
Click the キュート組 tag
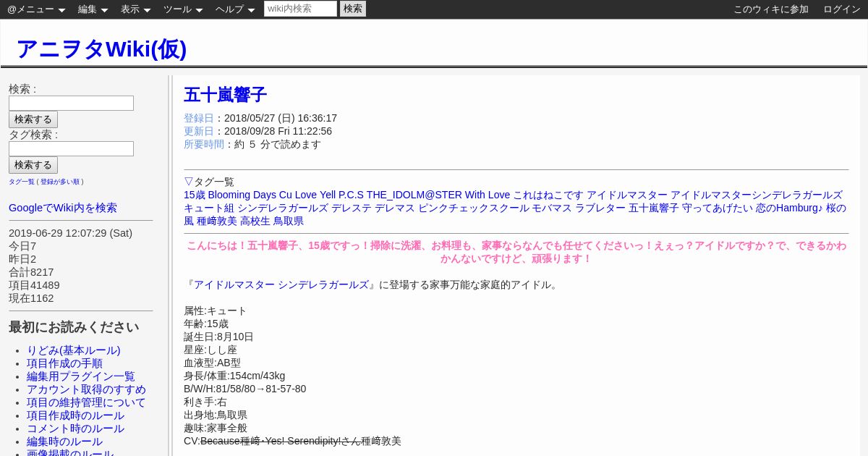tap(209, 208)
